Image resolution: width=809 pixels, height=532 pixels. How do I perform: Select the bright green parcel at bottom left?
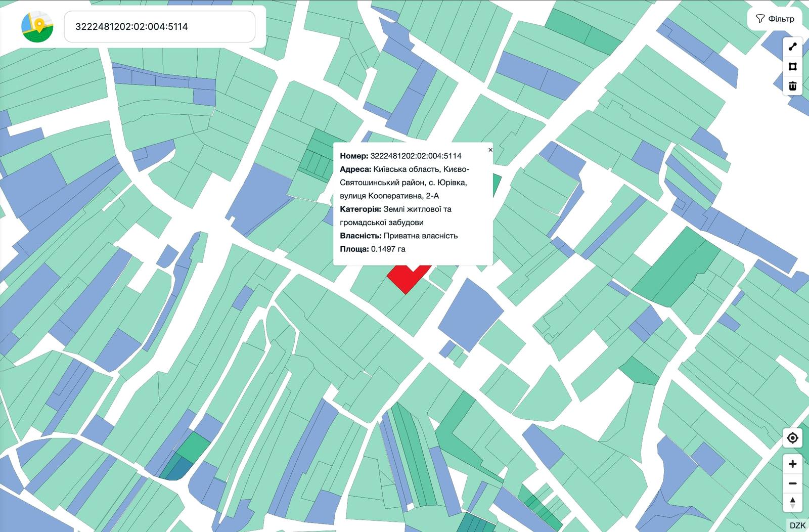click(x=194, y=446)
